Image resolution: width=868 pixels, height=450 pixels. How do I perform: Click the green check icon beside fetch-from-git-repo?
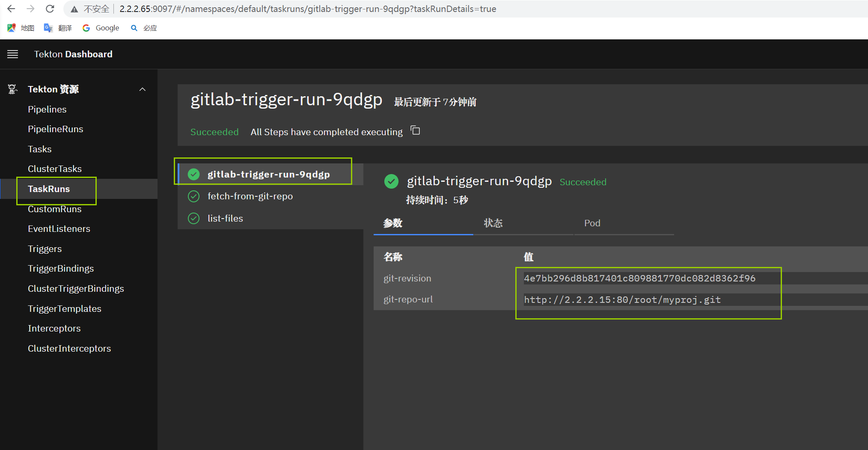tap(194, 196)
